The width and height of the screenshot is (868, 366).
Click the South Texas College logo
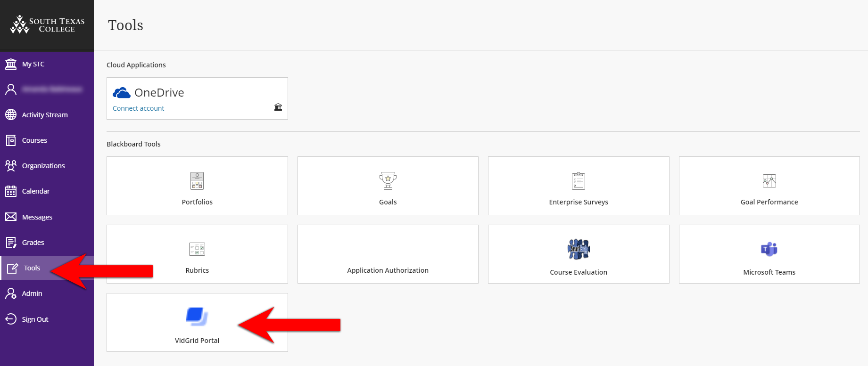(x=47, y=24)
